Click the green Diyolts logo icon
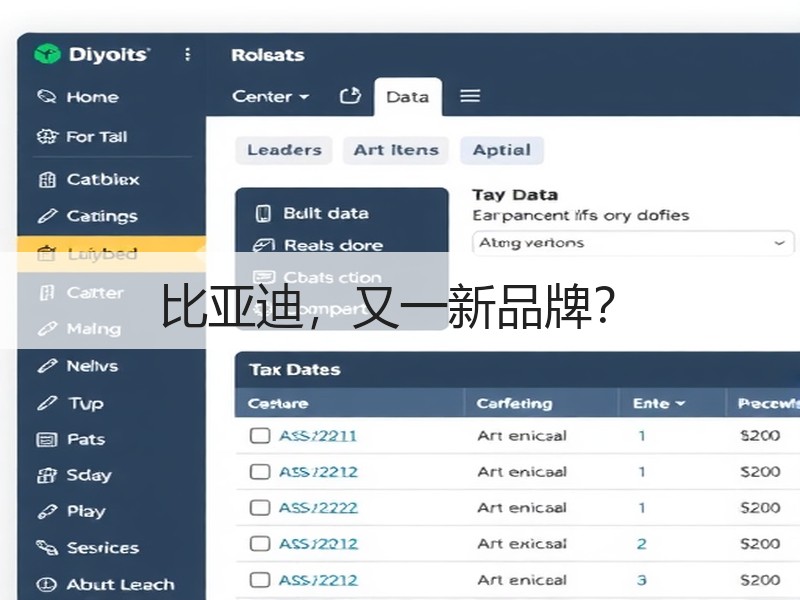Image resolution: width=800 pixels, height=600 pixels. (x=47, y=54)
